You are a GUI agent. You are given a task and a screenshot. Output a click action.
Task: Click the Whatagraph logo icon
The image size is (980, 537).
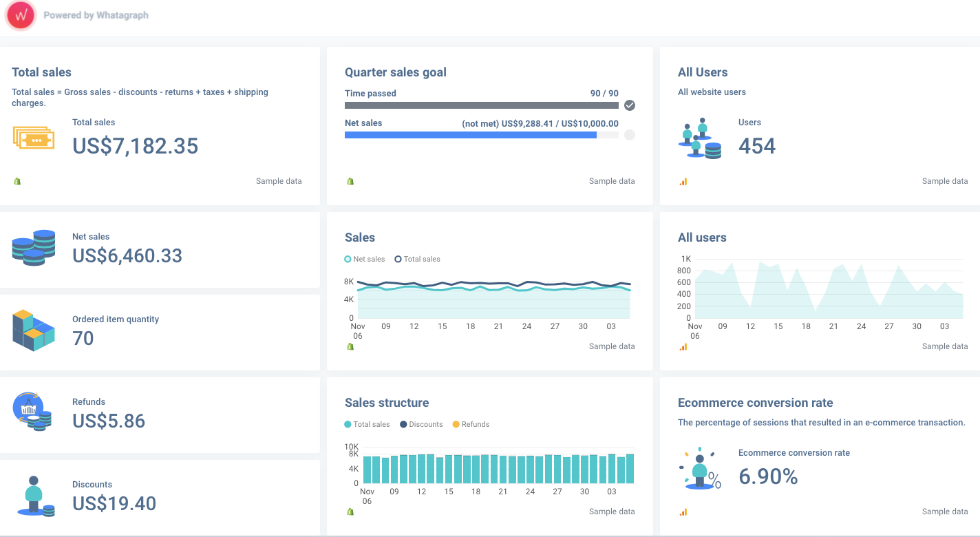[21, 15]
